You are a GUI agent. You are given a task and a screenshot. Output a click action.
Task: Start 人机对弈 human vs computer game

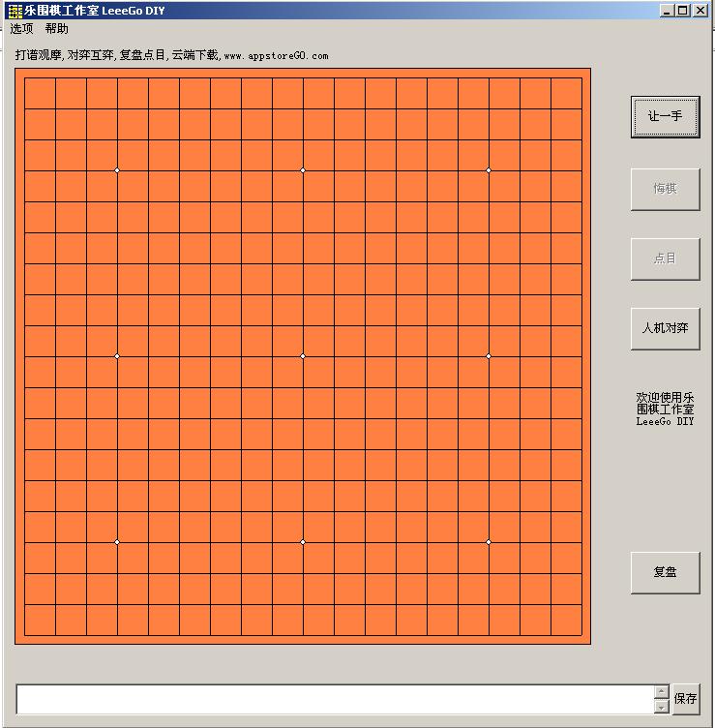[665, 328]
